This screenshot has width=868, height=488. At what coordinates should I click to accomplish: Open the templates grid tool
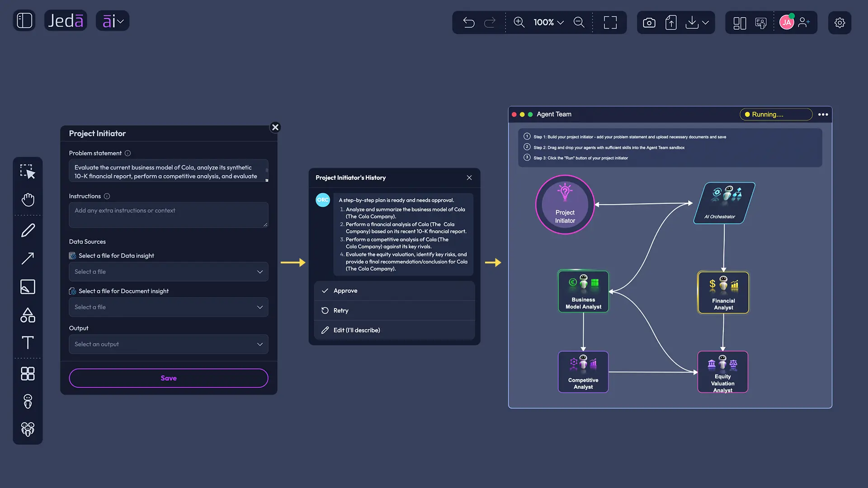pyautogui.click(x=28, y=374)
